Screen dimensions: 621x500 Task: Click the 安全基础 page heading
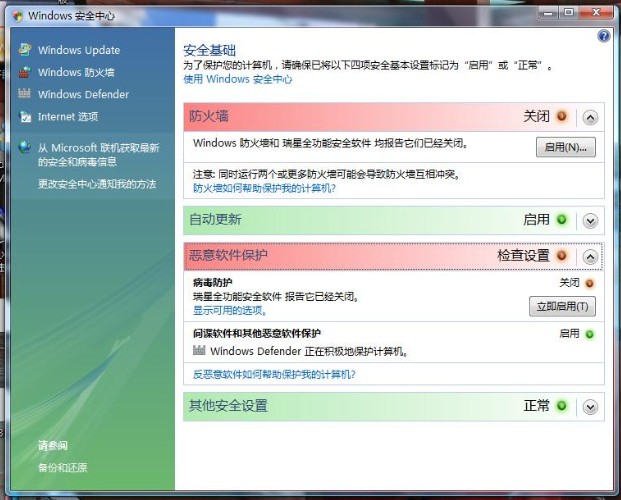210,50
